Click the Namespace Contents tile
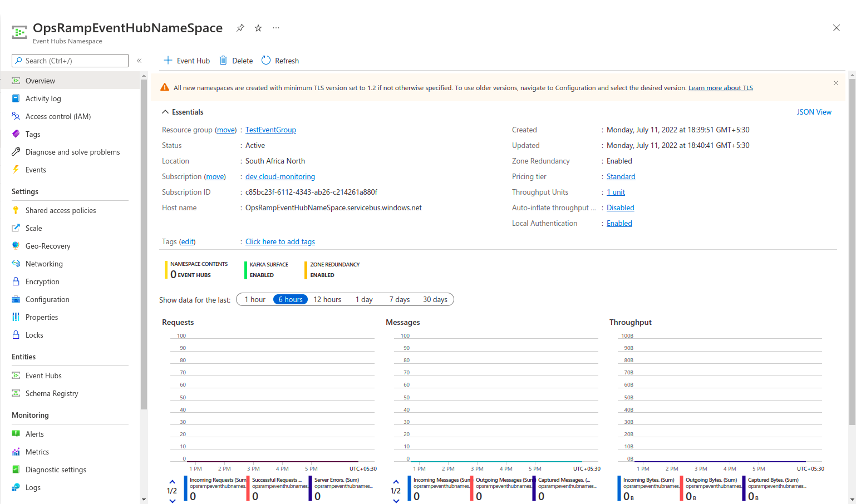Viewport: 856px width, 504px height. (196, 270)
